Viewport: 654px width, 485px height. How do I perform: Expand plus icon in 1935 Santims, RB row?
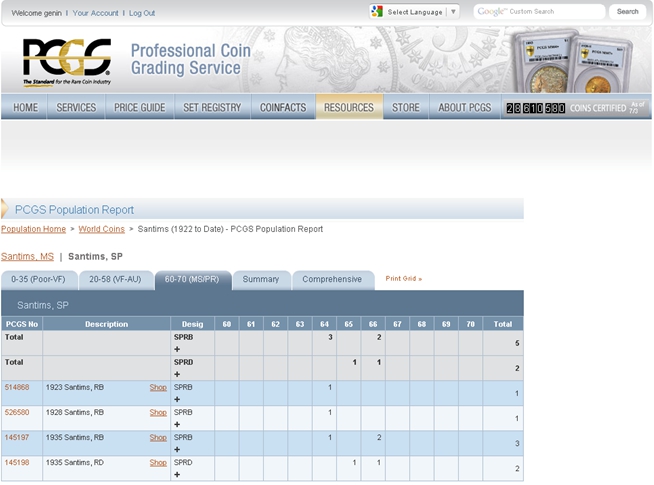point(177,449)
